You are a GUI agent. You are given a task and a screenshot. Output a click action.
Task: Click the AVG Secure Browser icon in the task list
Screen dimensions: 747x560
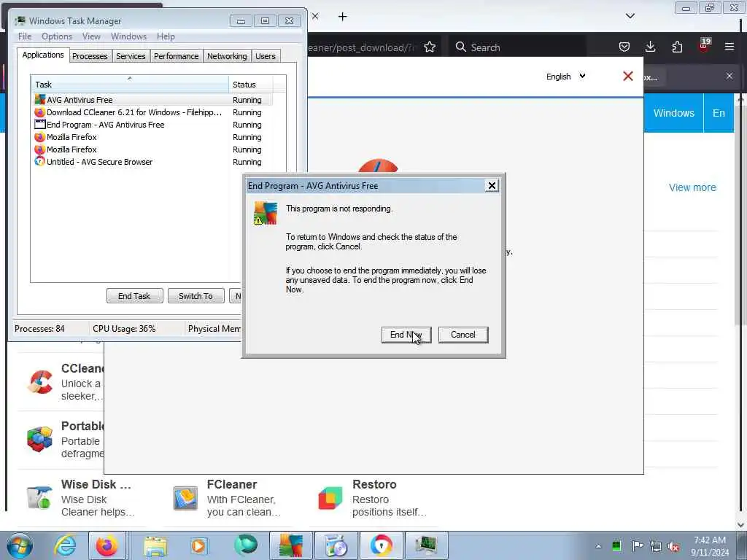[x=40, y=161]
